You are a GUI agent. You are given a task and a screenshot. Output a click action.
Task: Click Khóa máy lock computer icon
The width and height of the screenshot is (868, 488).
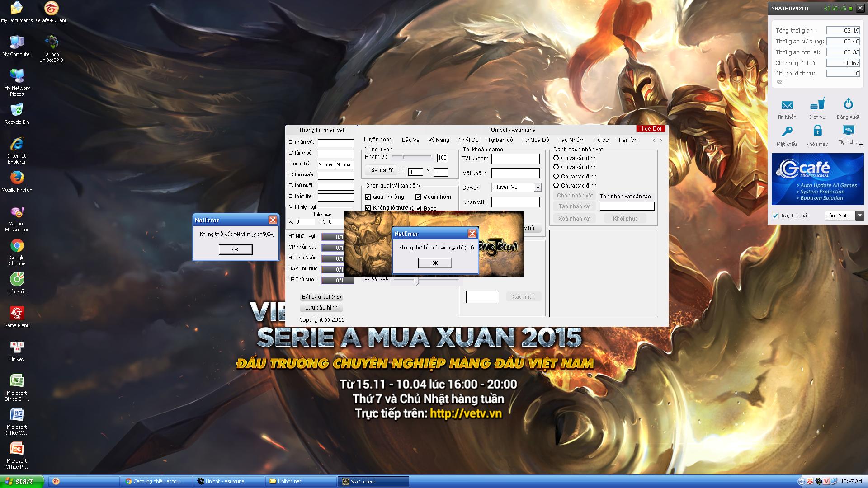click(x=817, y=136)
